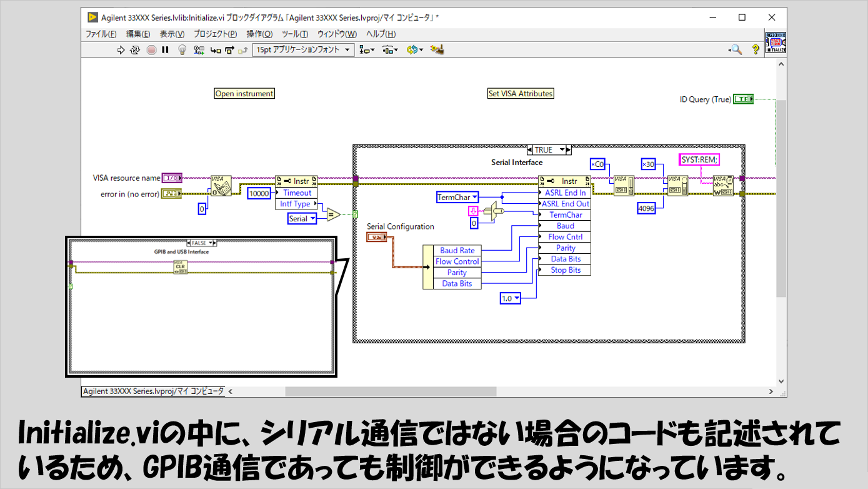Click the Step Over toolbar icon
Viewport: 868px width, 489px height.
(229, 50)
